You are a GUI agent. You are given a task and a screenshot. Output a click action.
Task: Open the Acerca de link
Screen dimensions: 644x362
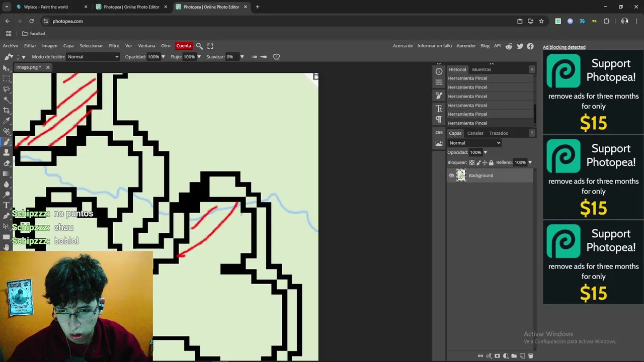403,46
